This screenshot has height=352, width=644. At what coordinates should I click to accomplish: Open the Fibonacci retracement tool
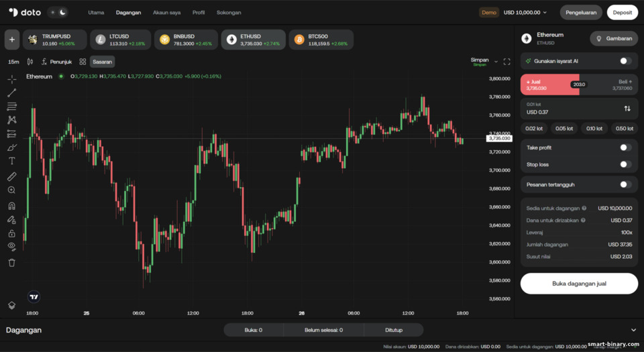pos(12,107)
